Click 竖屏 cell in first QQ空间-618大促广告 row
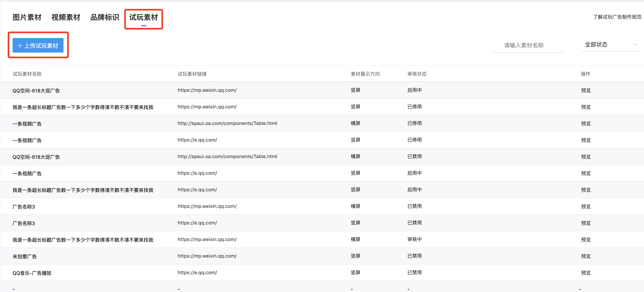The height and width of the screenshot is (292, 644). point(356,90)
